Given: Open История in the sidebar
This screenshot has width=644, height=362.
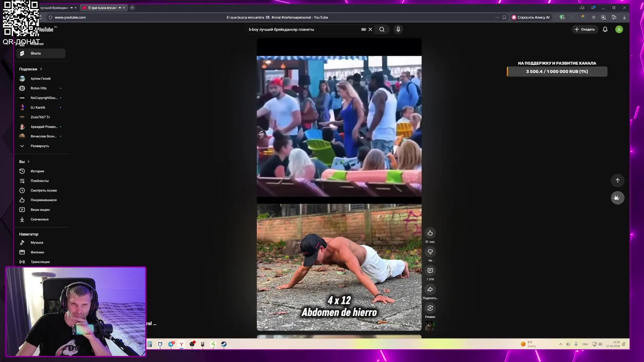Looking at the screenshot, I should 41,171.
